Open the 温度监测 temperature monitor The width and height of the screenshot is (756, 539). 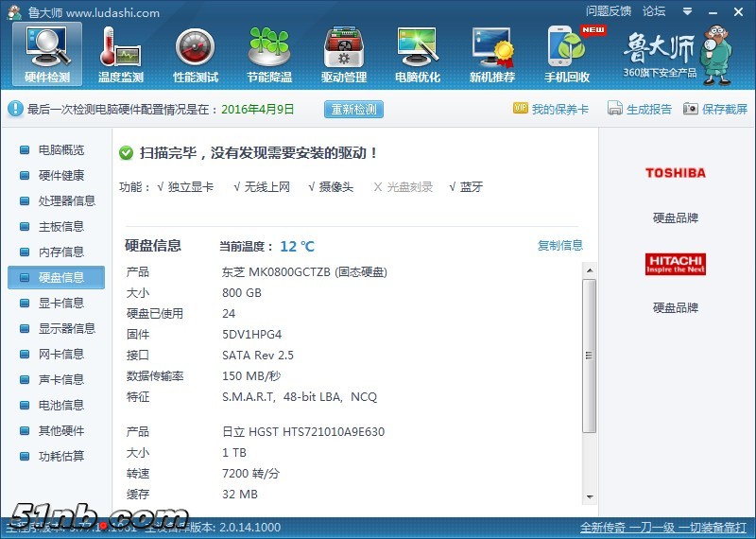coord(121,53)
